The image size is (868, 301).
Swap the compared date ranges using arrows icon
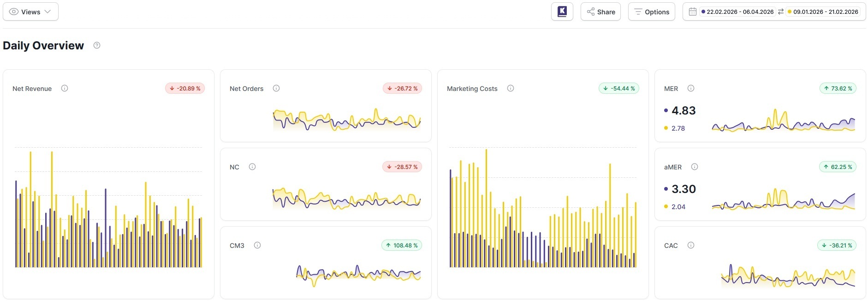pyautogui.click(x=781, y=12)
